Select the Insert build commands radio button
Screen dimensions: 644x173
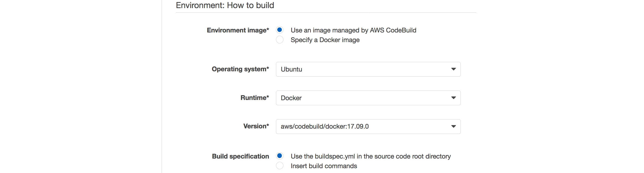coord(280,166)
